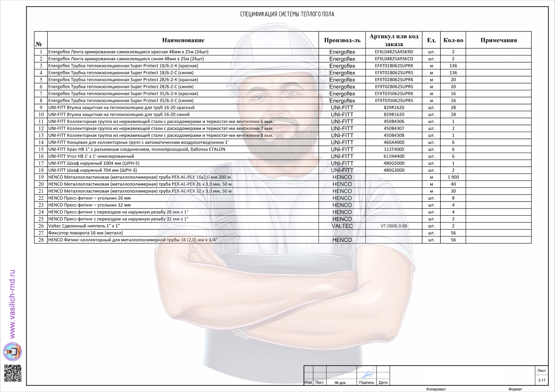Click article code EFXL04825ARSKRD

[394, 52]
